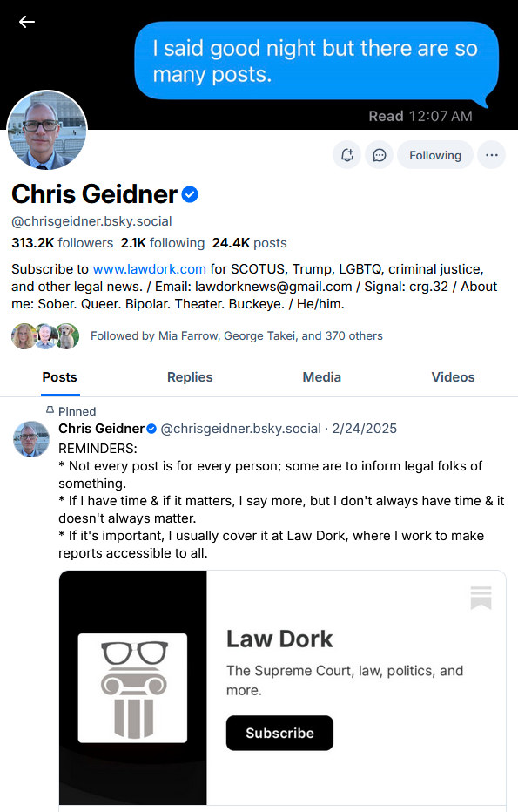Click the small avatar on pinned post

31,439
